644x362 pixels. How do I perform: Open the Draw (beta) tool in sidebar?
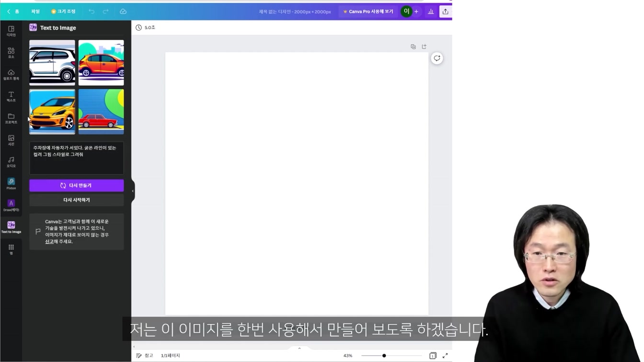coord(11,205)
